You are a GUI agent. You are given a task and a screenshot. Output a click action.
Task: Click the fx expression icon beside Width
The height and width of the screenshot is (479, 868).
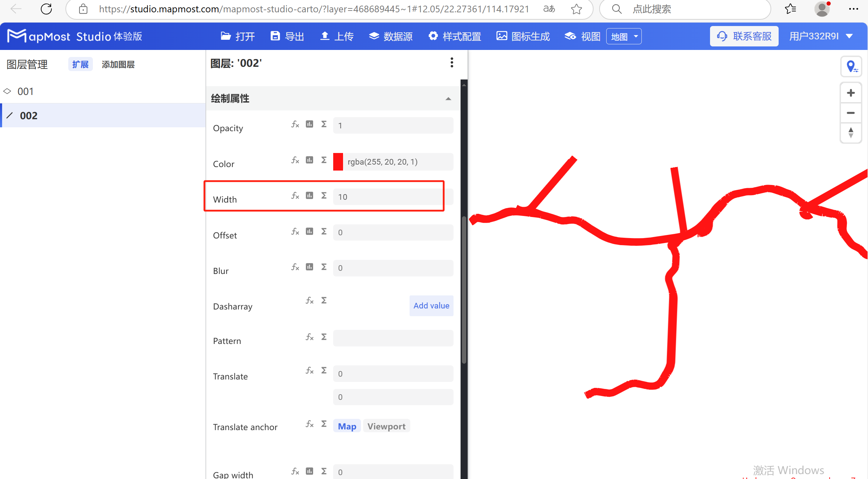pos(295,196)
